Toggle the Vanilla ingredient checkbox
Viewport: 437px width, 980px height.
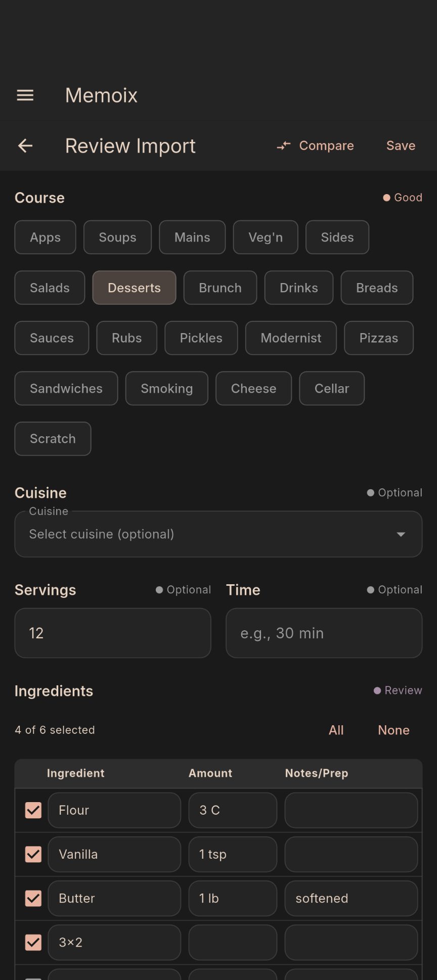pos(33,854)
